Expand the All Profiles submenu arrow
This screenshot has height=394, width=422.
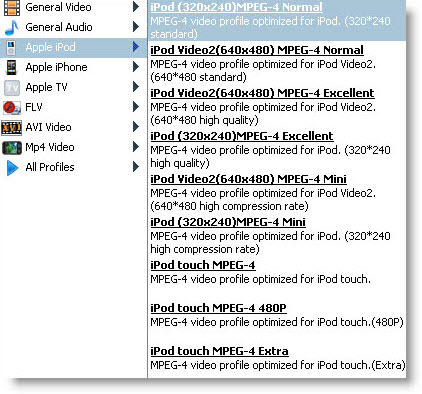coord(136,166)
